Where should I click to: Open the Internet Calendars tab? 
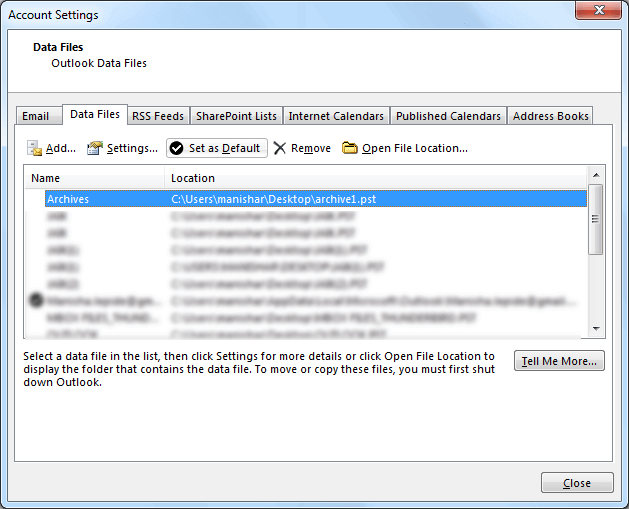[336, 116]
